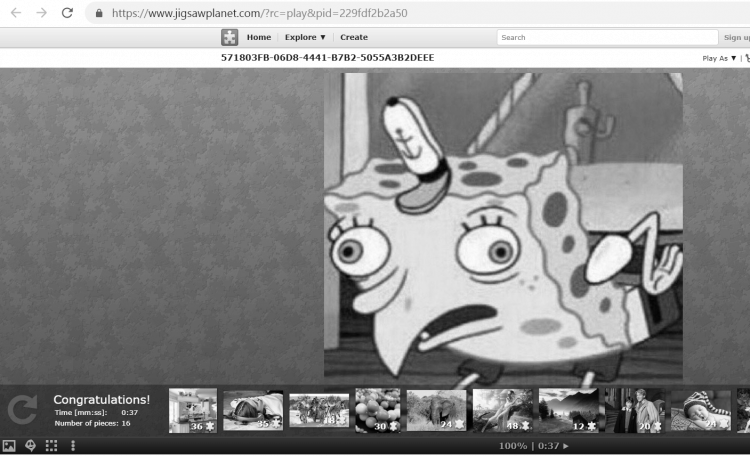Open the Play As dropdown
The width and height of the screenshot is (750, 456).
click(719, 58)
